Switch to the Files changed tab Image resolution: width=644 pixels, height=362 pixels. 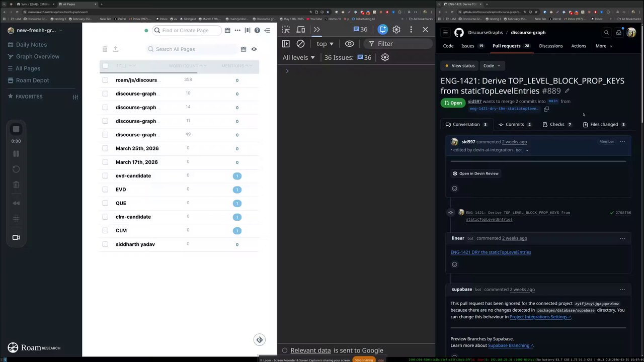pos(604,124)
